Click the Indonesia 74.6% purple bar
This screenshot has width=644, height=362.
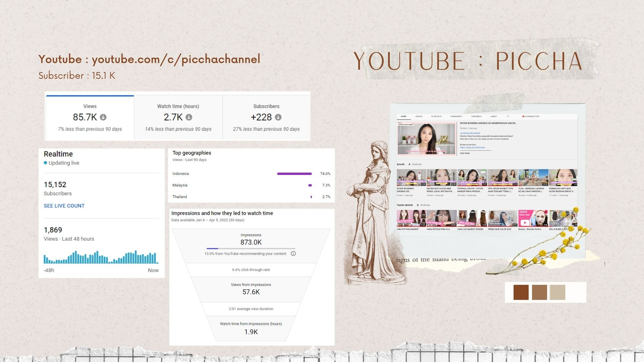pyautogui.click(x=294, y=174)
